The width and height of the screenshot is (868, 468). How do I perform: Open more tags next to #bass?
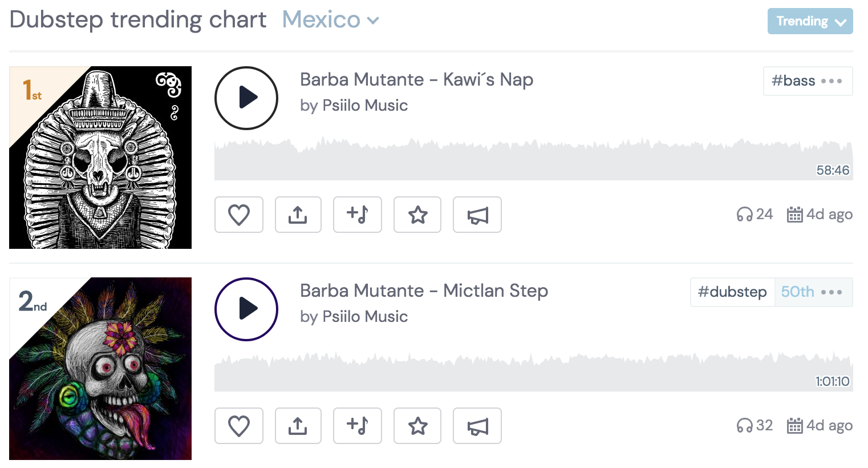[832, 81]
